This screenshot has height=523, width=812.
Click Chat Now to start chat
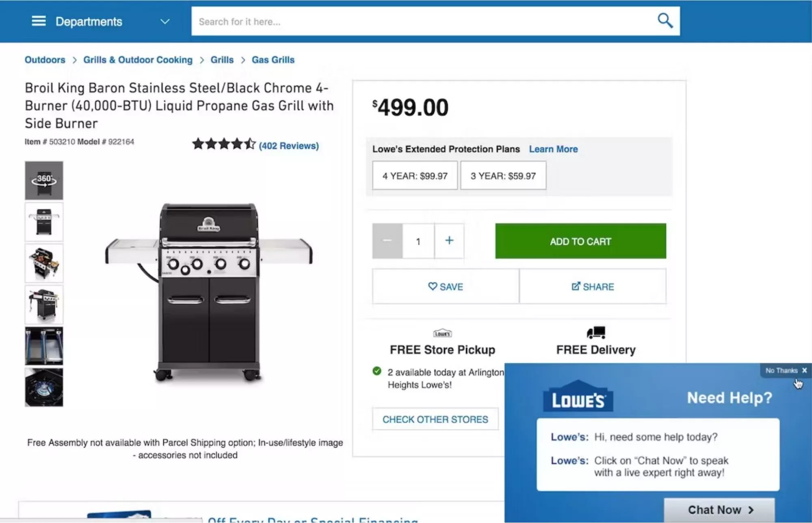point(719,510)
